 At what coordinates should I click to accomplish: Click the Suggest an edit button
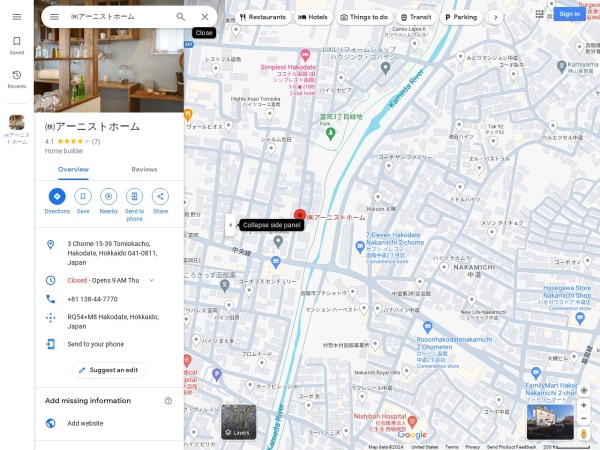click(109, 370)
